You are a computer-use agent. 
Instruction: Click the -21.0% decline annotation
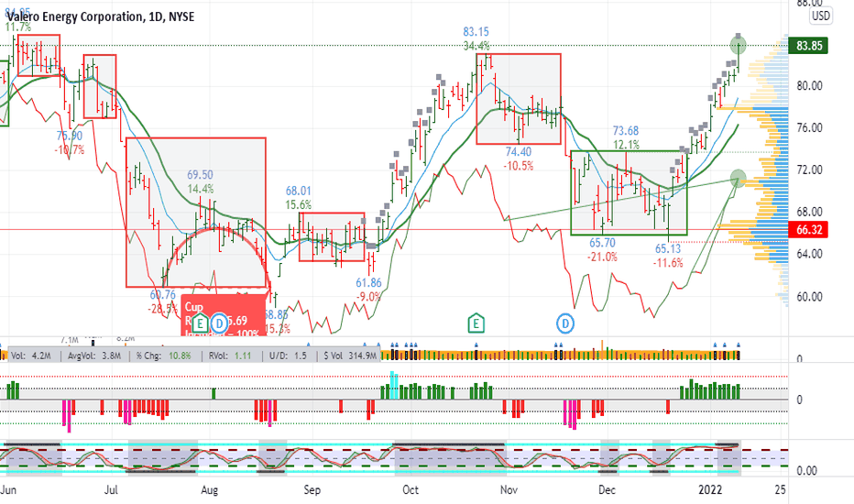click(602, 257)
